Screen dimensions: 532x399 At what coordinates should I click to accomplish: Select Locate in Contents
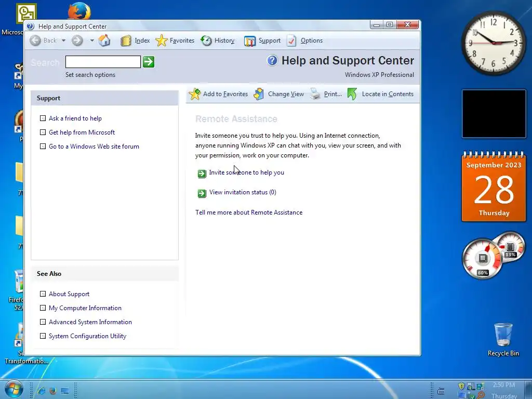[x=388, y=94]
